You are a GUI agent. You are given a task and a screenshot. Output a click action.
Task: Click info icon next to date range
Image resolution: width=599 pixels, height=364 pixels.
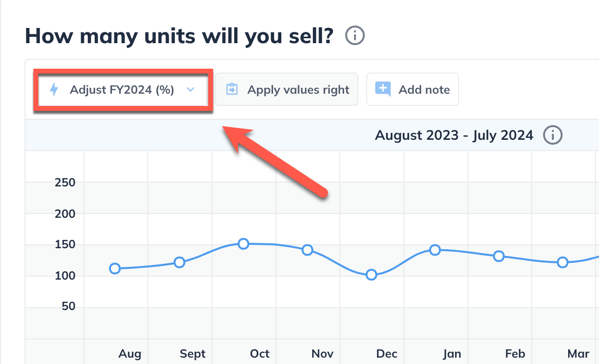(x=552, y=135)
